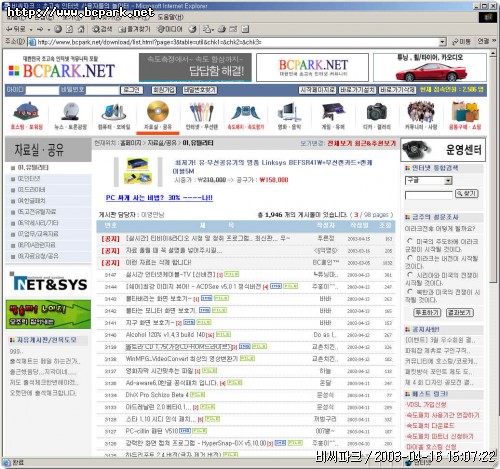Screen dimensions: 500x469
Task: Click the History toolbar icon
Action: [x=193, y=29]
